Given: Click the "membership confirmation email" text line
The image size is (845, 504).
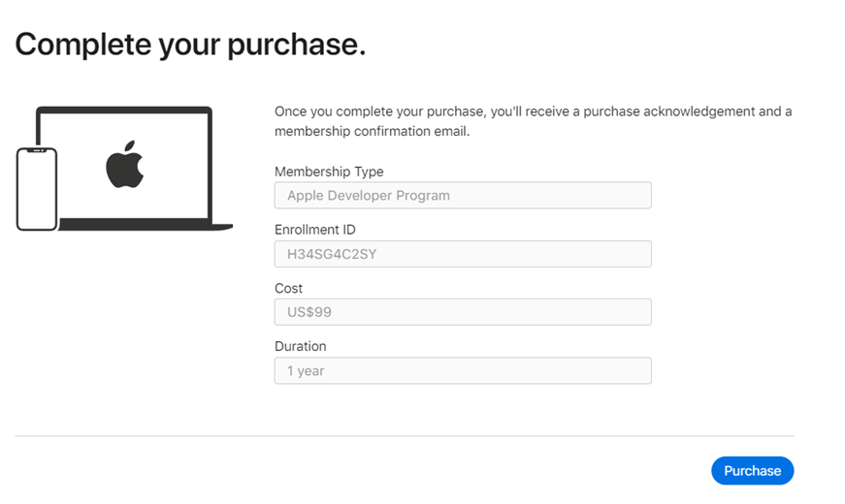Looking at the screenshot, I should [372, 131].
